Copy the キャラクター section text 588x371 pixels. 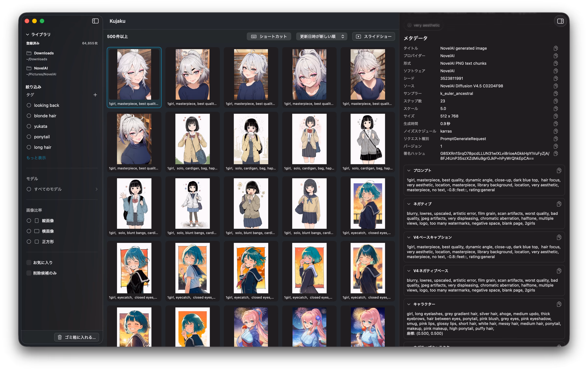pos(559,304)
